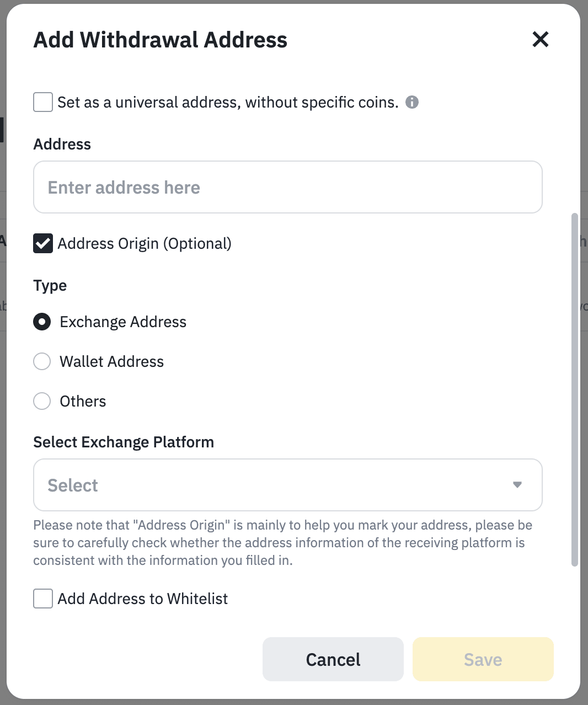Focus the Enter address here field
The height and width of the screenshot is (705, 588).
pos(287,187)
